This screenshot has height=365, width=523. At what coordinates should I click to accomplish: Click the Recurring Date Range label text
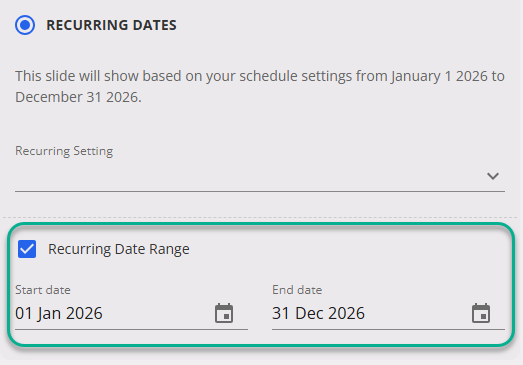point(119,249)
